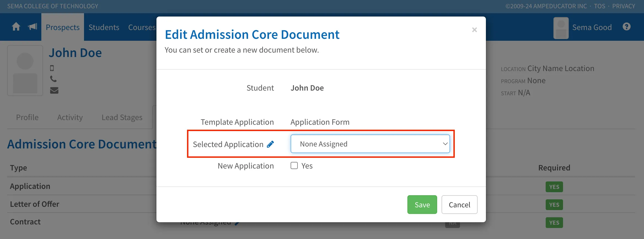Click the Sema Good user avatar
The height and width of the screenshot is (239, 644).
coord(561,28)
